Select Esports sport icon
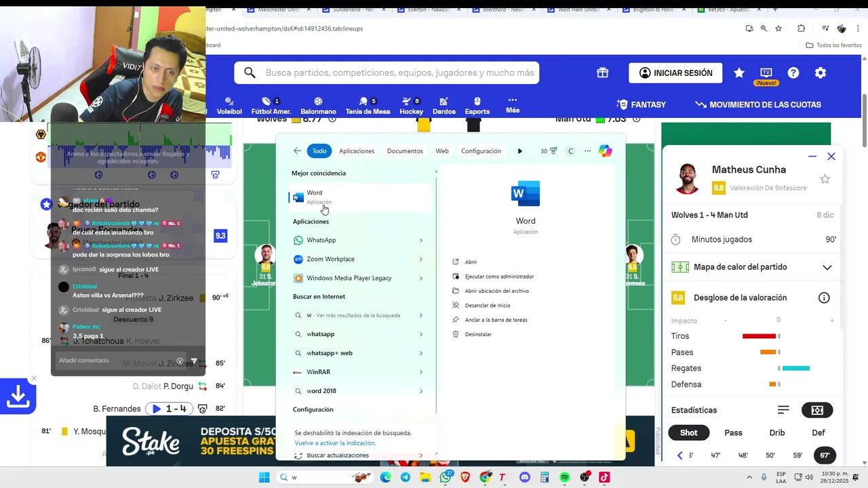The height and width of the screenshot is (488, 868). 477,106
